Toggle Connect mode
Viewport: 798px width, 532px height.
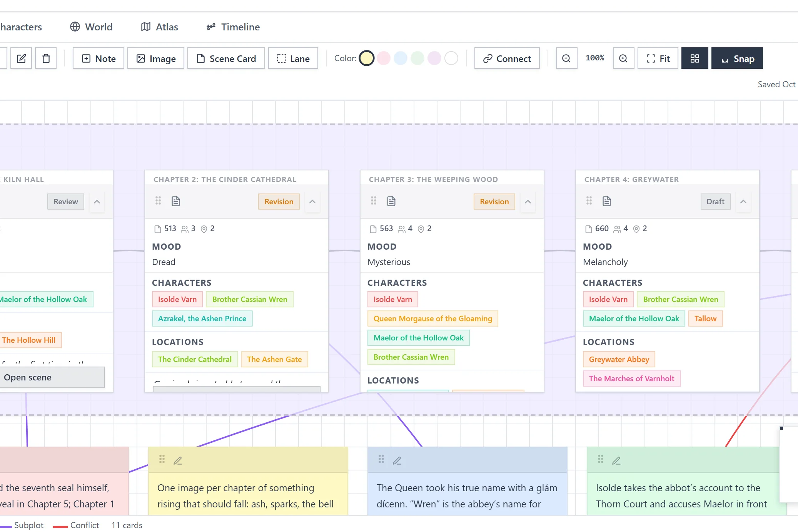(x=507, y=58)
